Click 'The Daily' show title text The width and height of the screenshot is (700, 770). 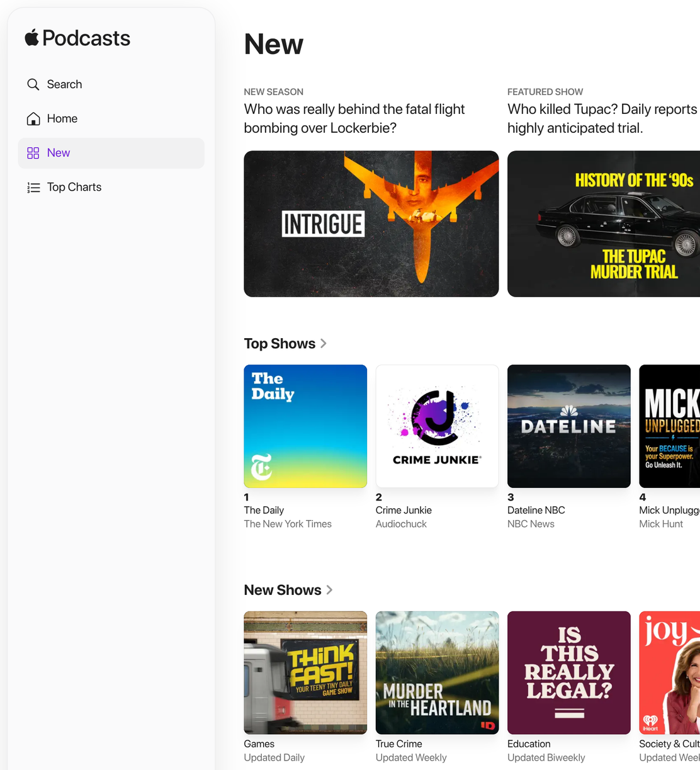point(264,510)
